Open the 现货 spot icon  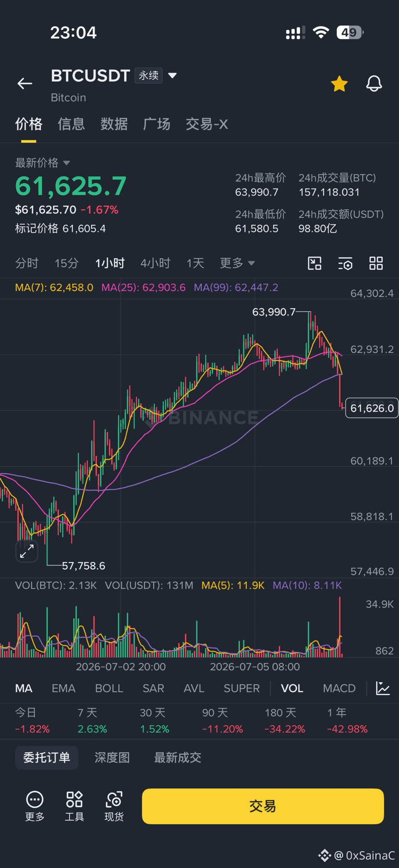(x=114, y=806)
